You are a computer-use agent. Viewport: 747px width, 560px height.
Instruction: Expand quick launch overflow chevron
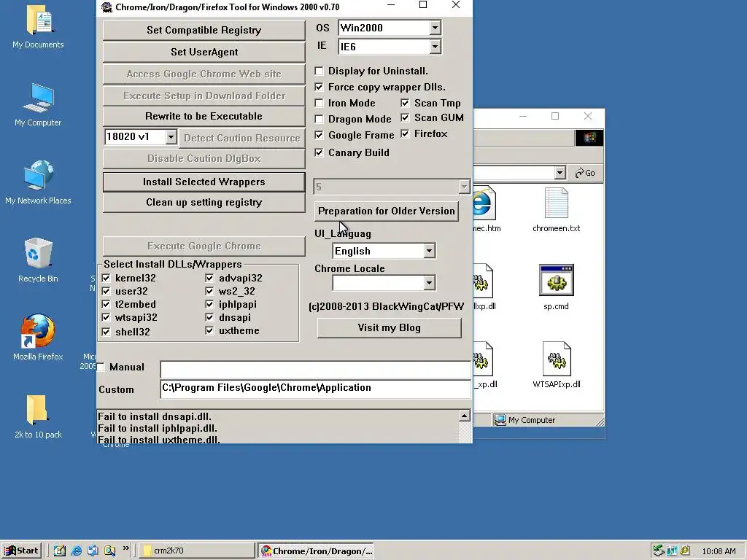(125, 548)
